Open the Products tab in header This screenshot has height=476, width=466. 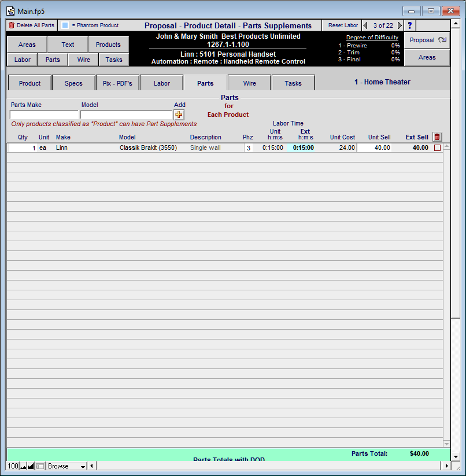(x=108, y=45)
